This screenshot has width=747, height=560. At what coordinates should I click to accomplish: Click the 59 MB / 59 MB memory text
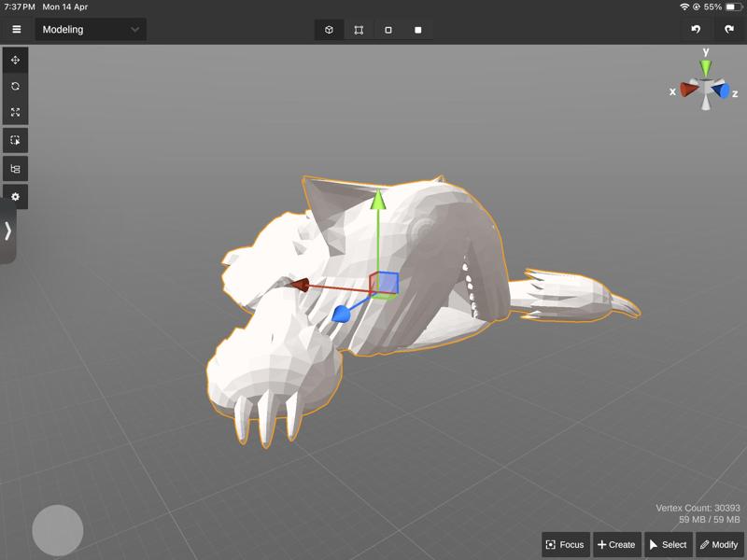(710, 520)
